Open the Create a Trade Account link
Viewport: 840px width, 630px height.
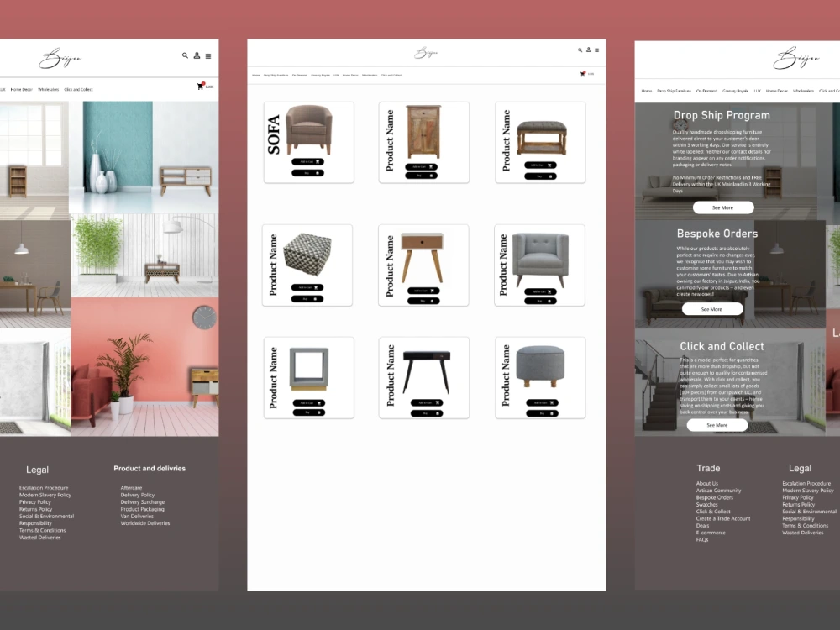pos(723,518)
